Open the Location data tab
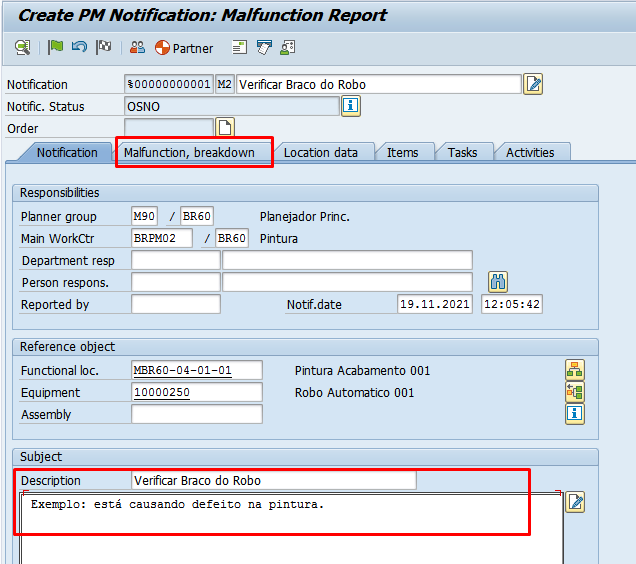 (320, 152)
